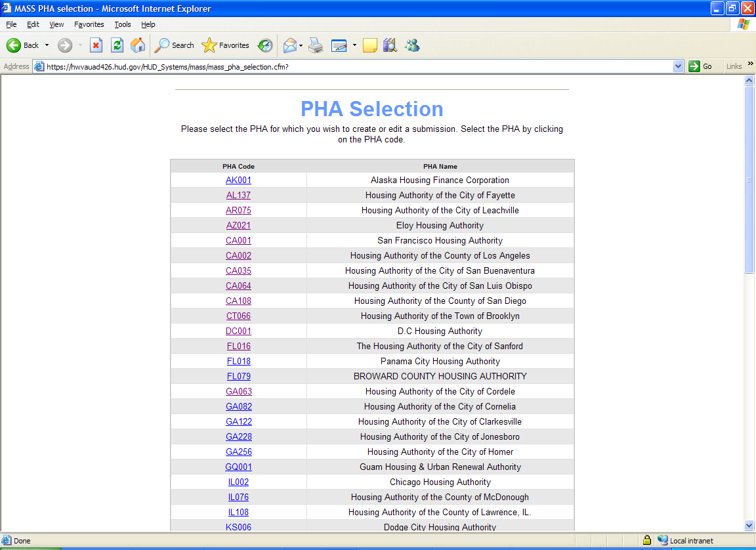Expand the Mail dropdown arrow

tap(301, 45)
